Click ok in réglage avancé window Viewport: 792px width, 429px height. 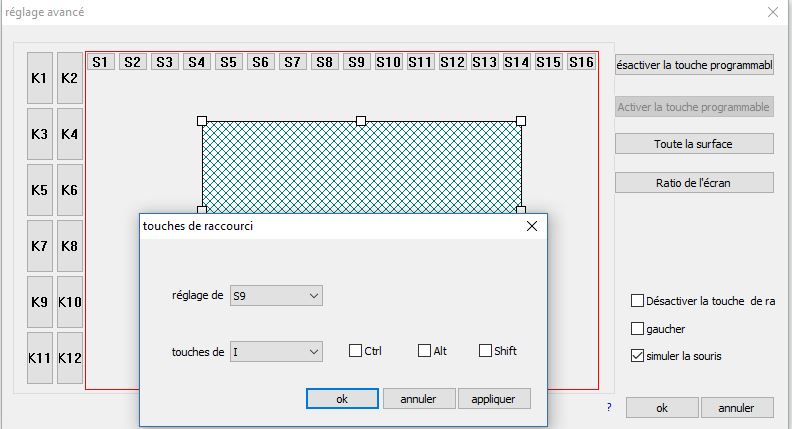coord(662,408)
